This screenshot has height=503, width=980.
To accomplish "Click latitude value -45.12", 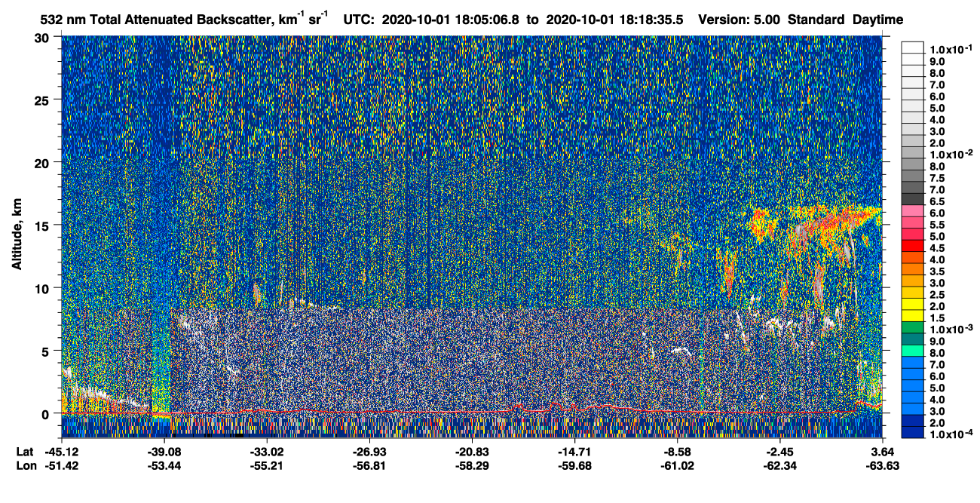I will click(x=61, y=451).
